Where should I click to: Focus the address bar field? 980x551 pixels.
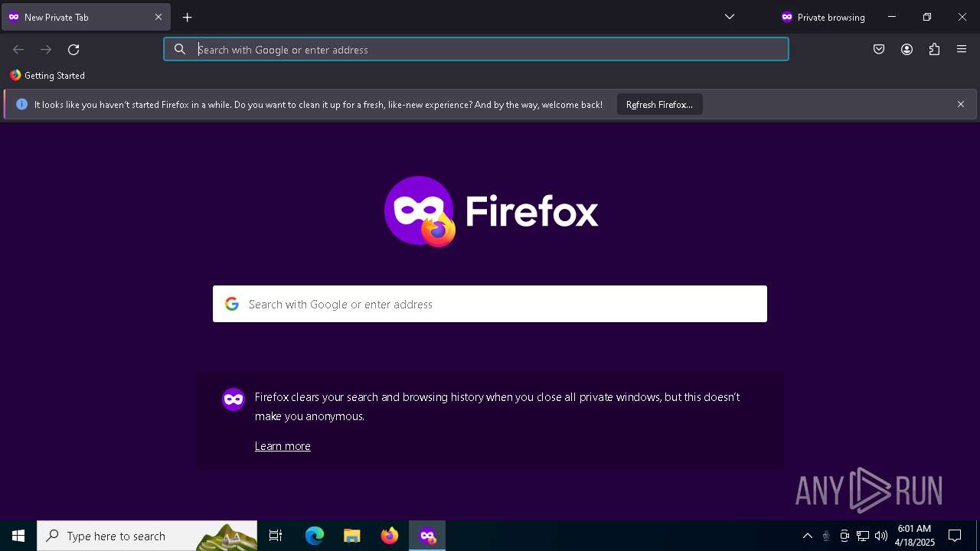click(x=476, y=50)
